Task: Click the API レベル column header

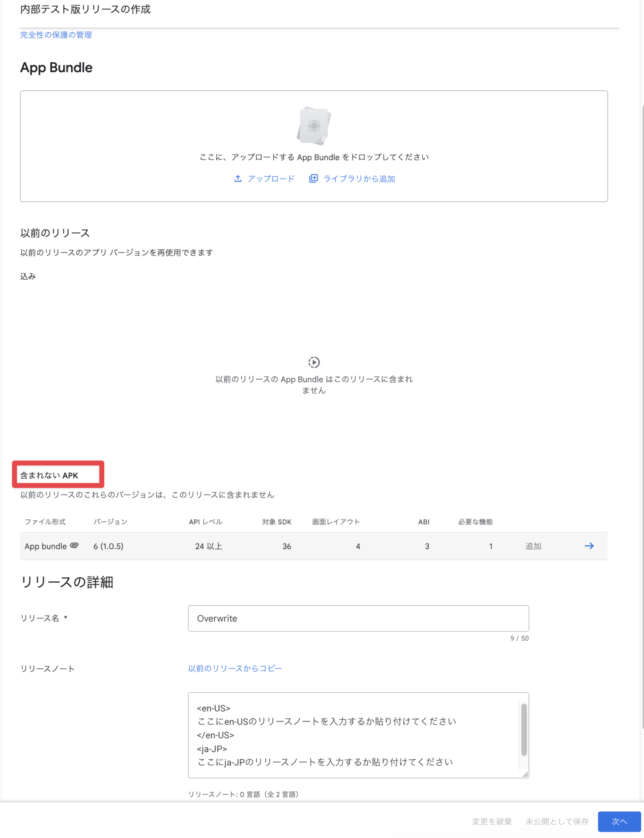Action: (x=205, y=522)
